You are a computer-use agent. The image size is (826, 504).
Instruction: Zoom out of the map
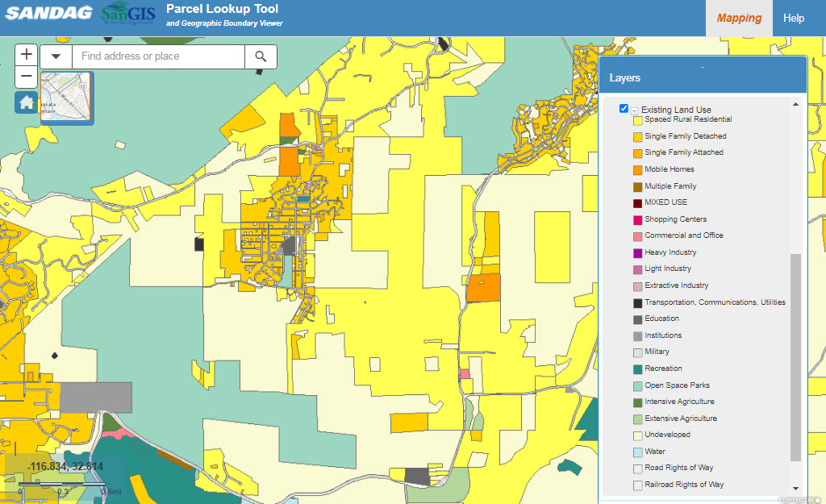[x=27, y=77]
